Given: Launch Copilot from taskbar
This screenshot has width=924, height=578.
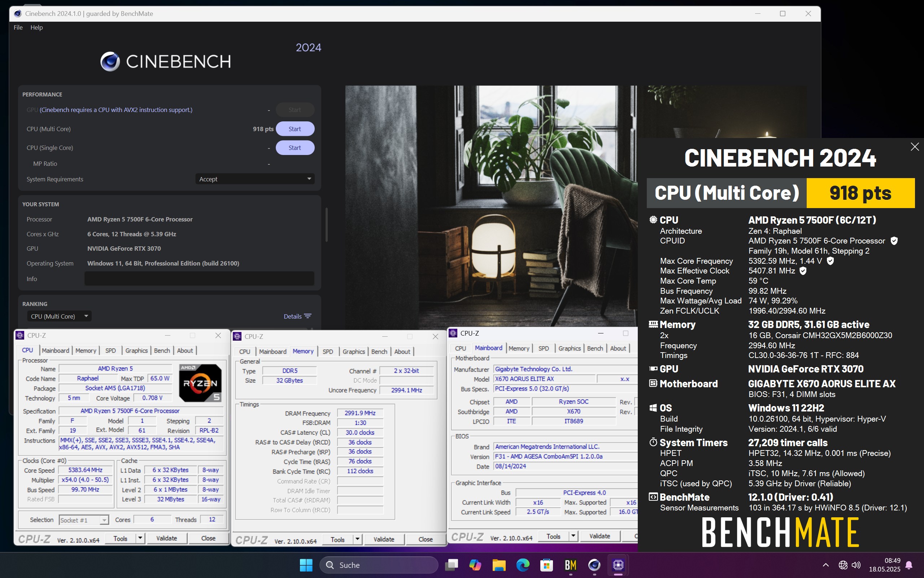Looking at the screenshot, I should 475,565.
